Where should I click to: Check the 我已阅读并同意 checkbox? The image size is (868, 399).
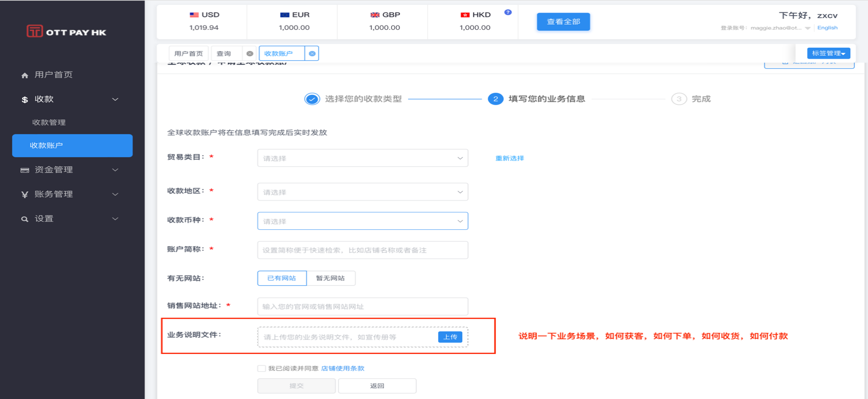pyautogui.click(x=262, y=369)
